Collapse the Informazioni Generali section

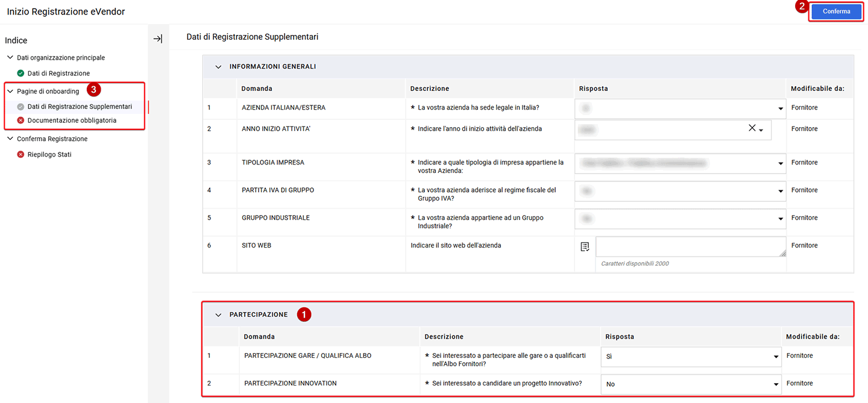point(218,67)
